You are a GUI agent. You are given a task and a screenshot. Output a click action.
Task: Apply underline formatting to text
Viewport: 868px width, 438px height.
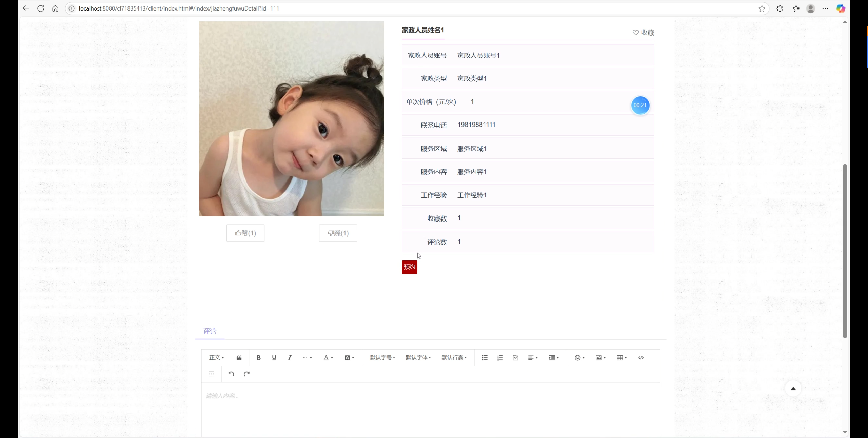coord(274,358)
